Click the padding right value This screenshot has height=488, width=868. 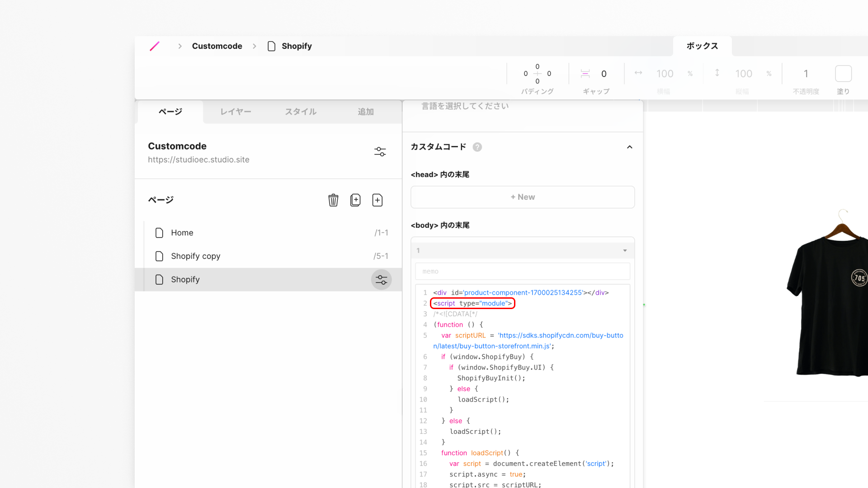549,74
